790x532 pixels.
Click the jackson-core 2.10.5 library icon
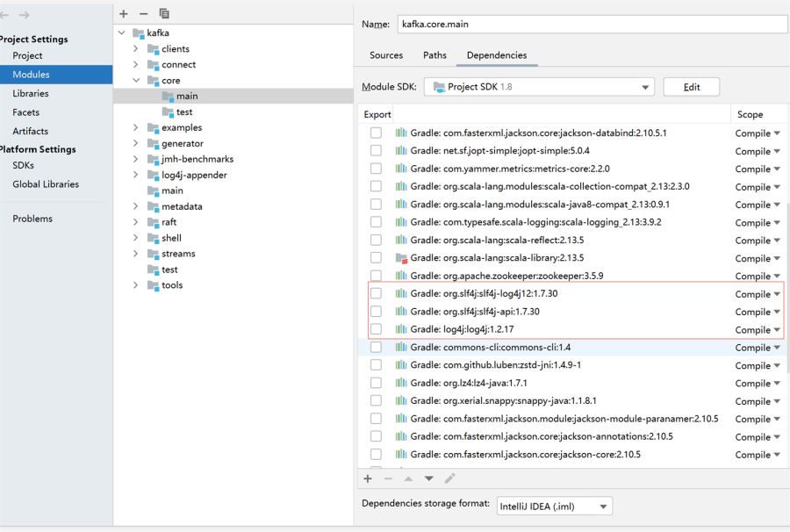[401, 454]
